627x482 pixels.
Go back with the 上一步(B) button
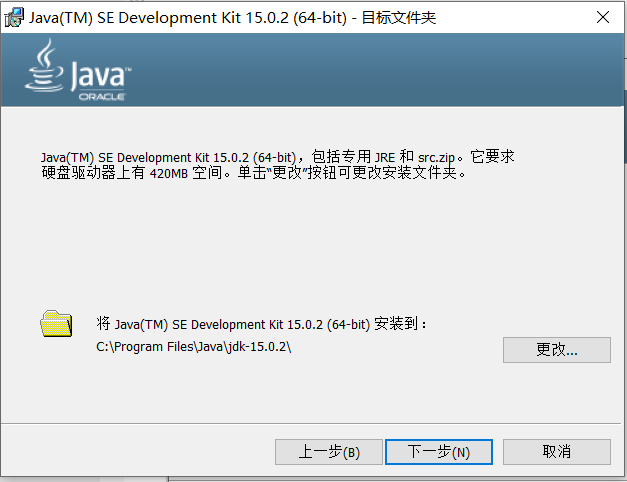(x=329, y=452)
